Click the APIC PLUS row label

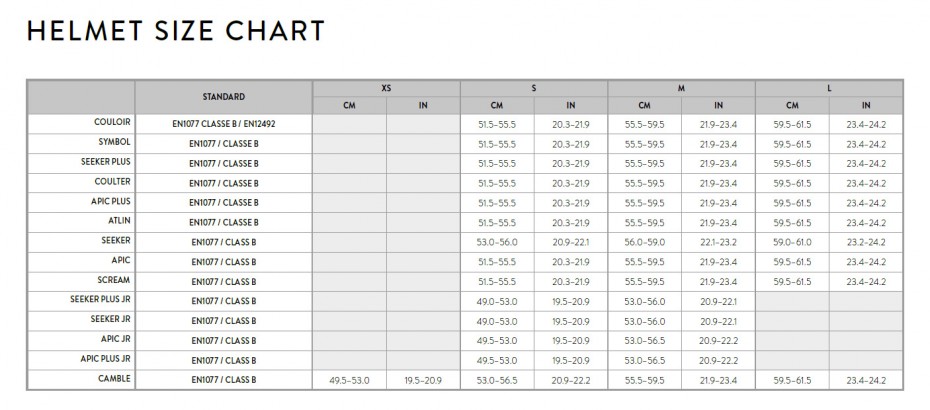tap(111, 201)
